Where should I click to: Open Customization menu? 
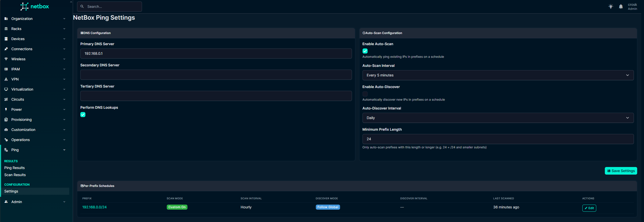(35, 130)
